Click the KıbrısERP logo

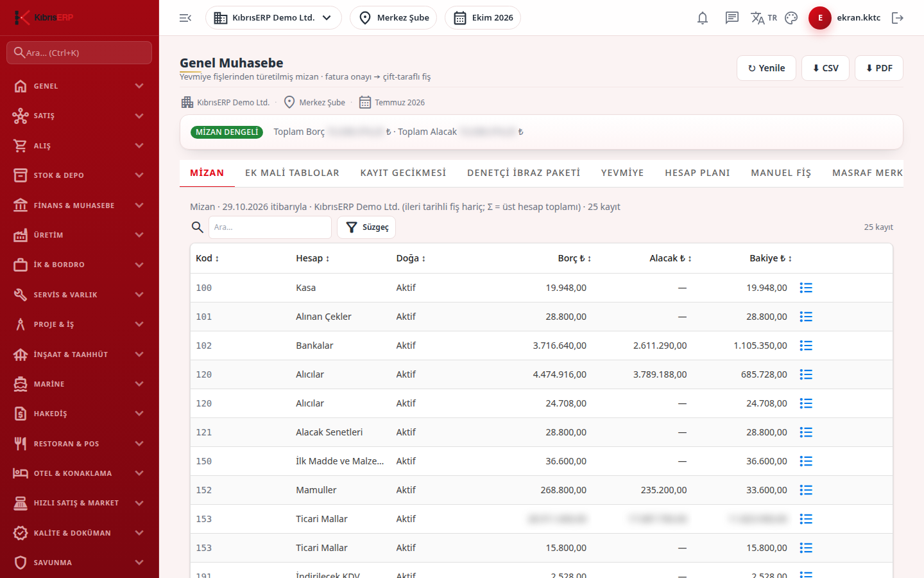[44, 17]
